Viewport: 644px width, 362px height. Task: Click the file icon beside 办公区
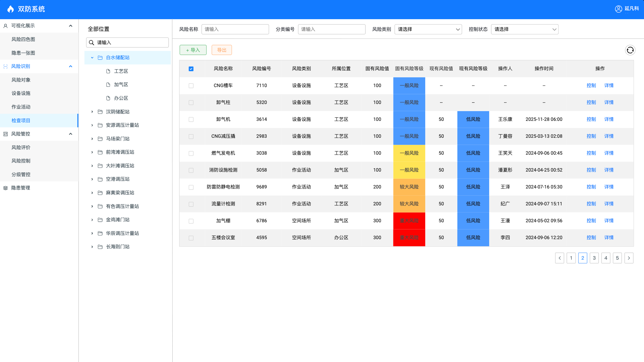tap(108, 98)
